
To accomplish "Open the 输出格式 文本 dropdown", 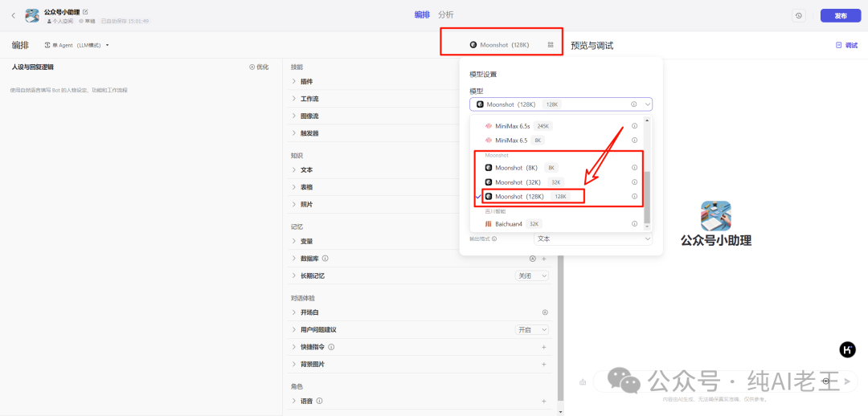I will [x=593, y=239].
